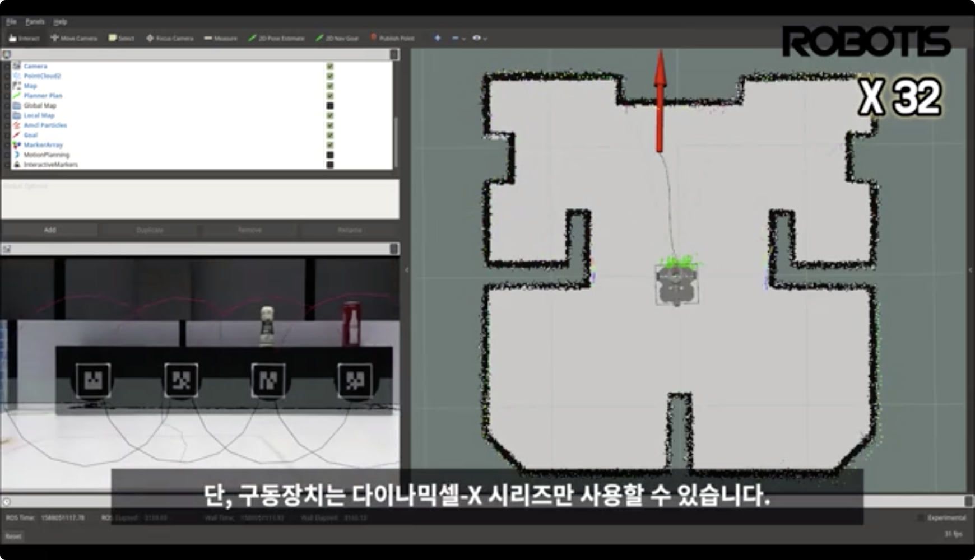Enable the InteractiveMarkers checkbox
Screen dimensions: 975x560
pyautogui.click(x=330, y=165)
